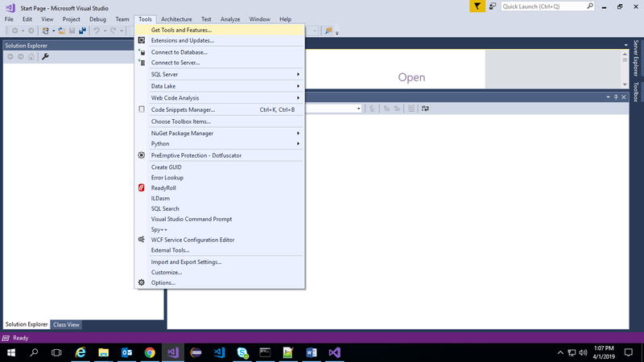Switch to the Class View tab
The height and width of the screenshot is (362, 644).
[66, 324]
